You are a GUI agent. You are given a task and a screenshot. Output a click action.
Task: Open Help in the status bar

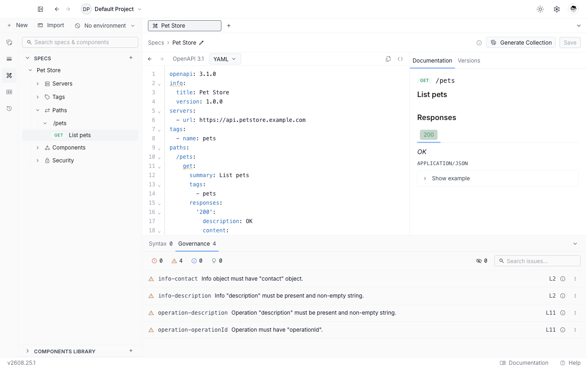coord(570,363)
